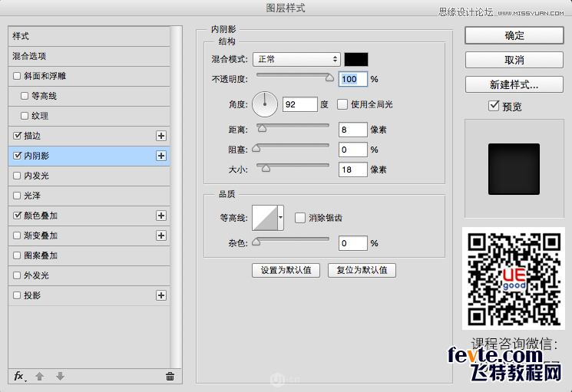Select 混合选项 in the styles list
The width and height of the screenshot is (572, 392).
coord(89,56)
